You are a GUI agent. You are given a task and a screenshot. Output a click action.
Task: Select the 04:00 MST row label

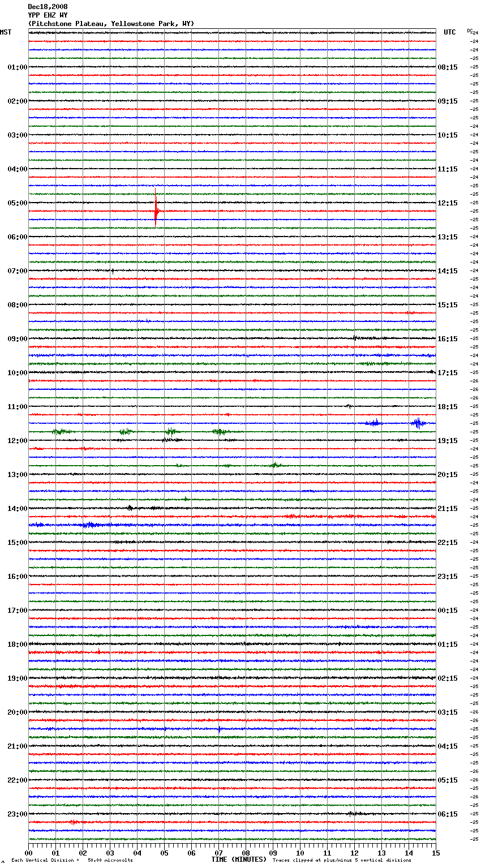(x=18, y=169)
